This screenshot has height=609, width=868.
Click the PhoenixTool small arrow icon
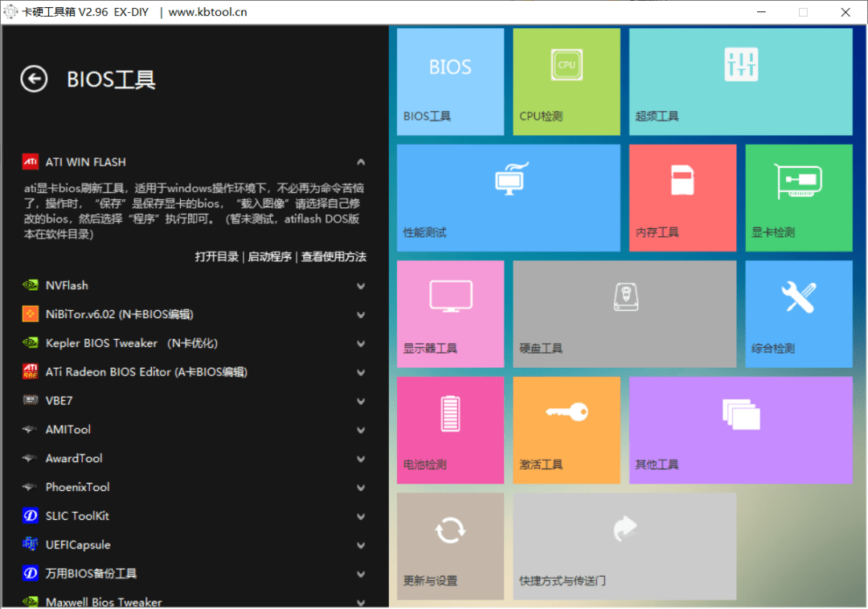(30, 487)
